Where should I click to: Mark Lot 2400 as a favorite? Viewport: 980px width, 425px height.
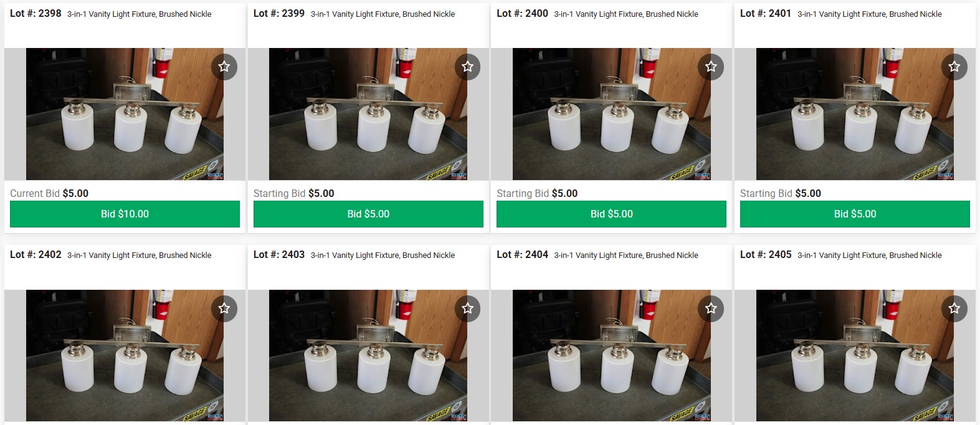[x=711, y=67]
